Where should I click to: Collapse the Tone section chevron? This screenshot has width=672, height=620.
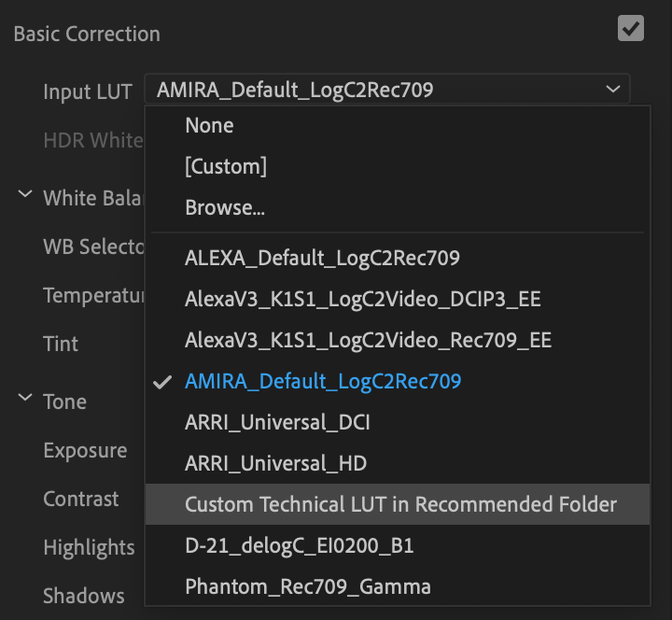pos(25,397)
